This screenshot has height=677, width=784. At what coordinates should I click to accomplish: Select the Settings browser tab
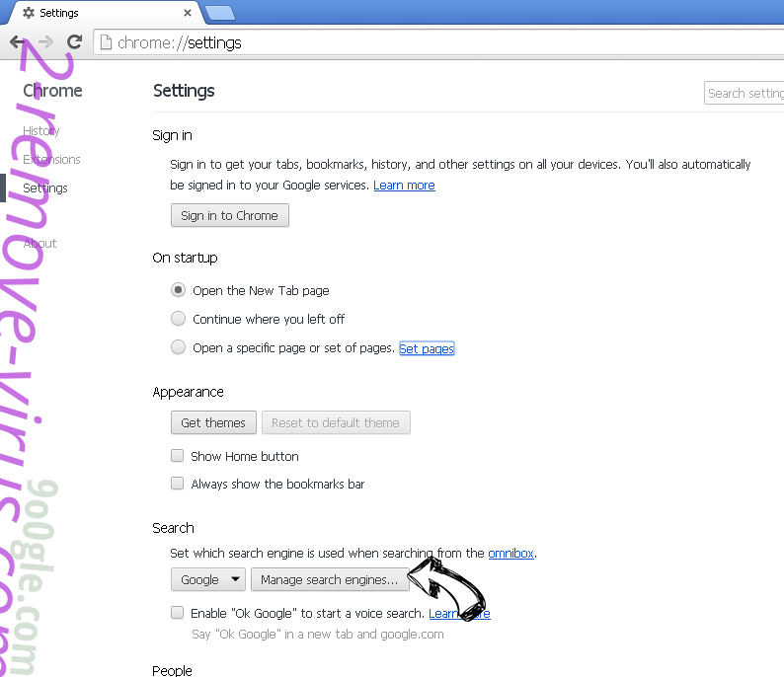pyautogui.click(x=103, y=13)
